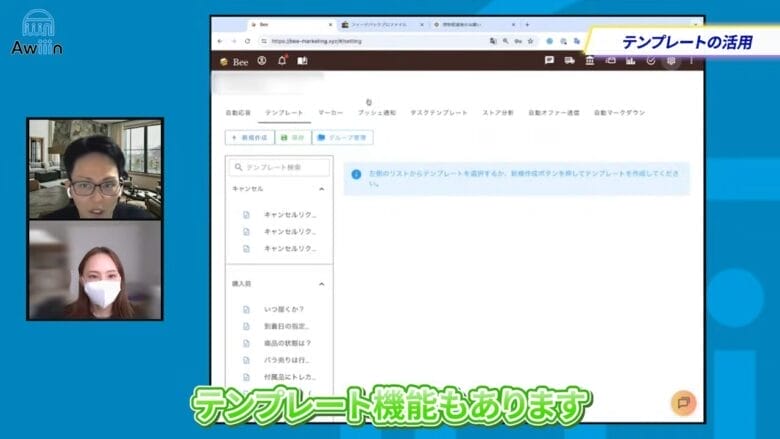Click the browser forward arrow
The height and width of the screenshot is (439, 780).
234,41
